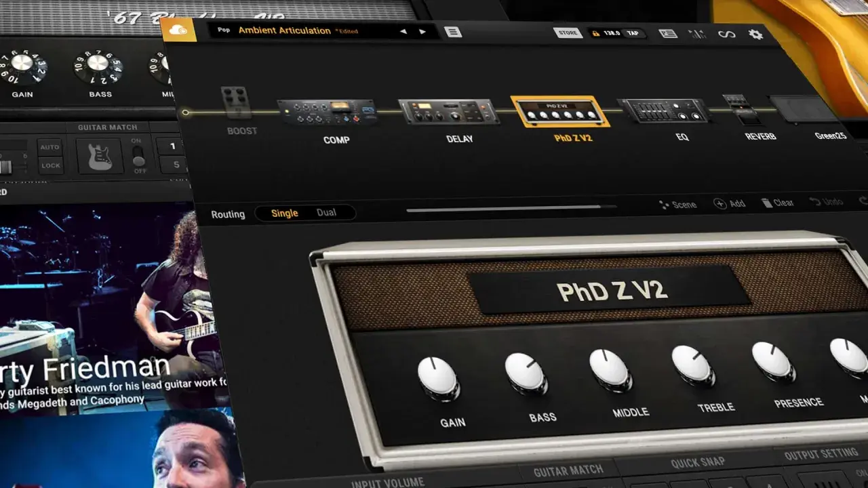Select Dual routing mode

(x=326, y=212)
